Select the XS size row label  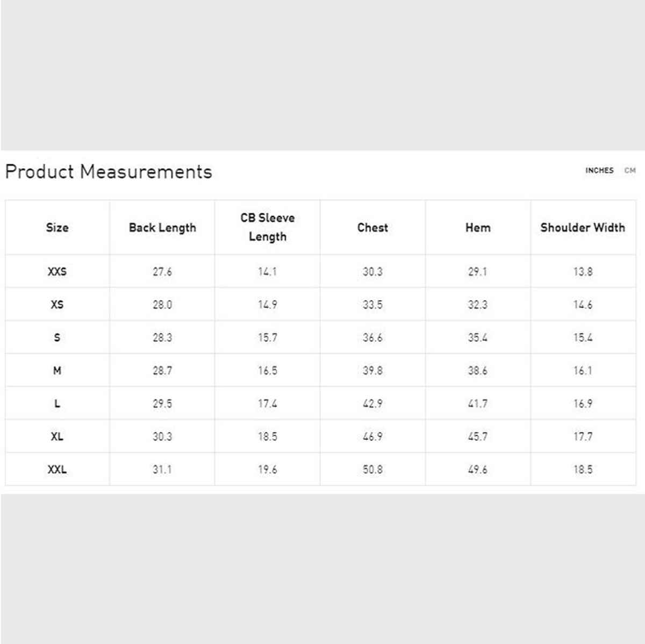[x=57, y=305]
